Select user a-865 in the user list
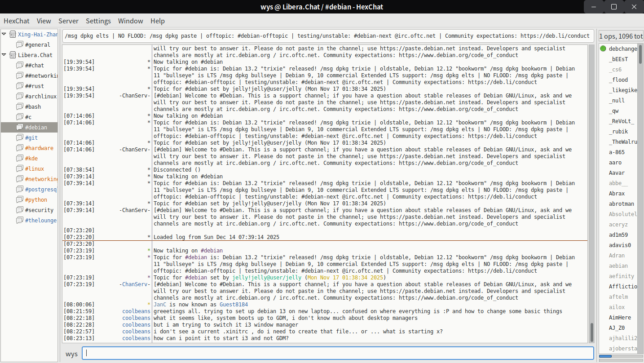This screenshot has height=363, width=644. pyautogui.click(x=617, y=152)
